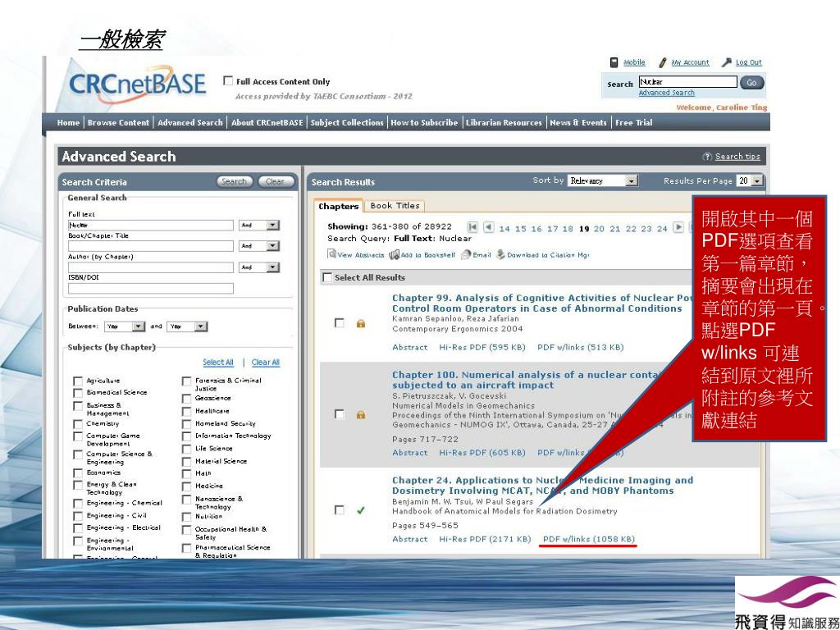
Task: Enable Full Access Content Only checkbox
Action: [x=228, y=81]
